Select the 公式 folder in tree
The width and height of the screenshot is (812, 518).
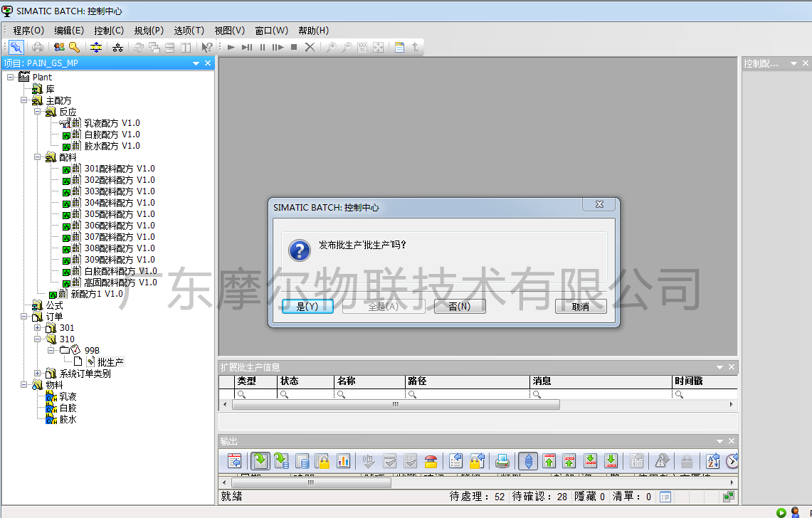click(x=54, y=305)
